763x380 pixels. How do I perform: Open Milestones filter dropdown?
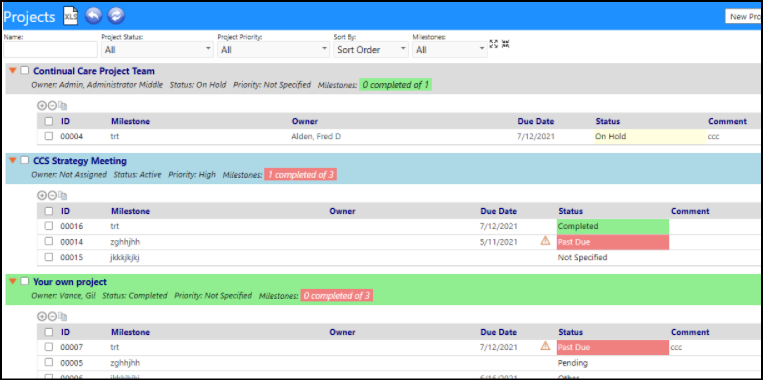pyautogui.click(x=450, y=50)
